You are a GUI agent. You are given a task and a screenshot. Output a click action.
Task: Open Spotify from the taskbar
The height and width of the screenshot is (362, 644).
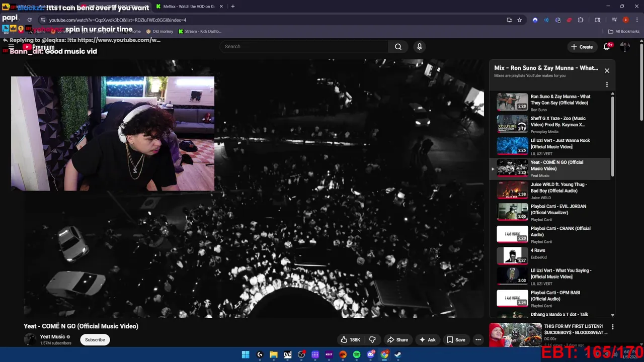click(x=357, y=354)
